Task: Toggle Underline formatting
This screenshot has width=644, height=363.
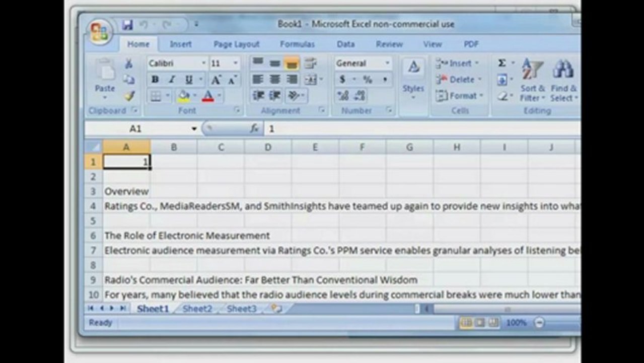Action: pos(189,80)
